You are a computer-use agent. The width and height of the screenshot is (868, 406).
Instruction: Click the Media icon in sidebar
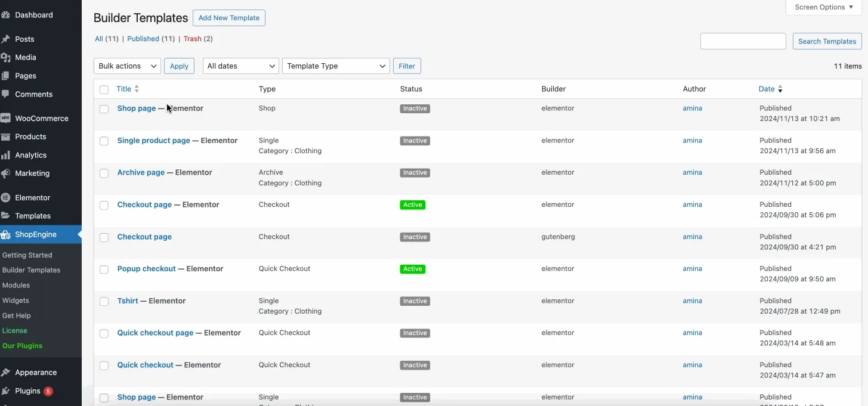5,58
